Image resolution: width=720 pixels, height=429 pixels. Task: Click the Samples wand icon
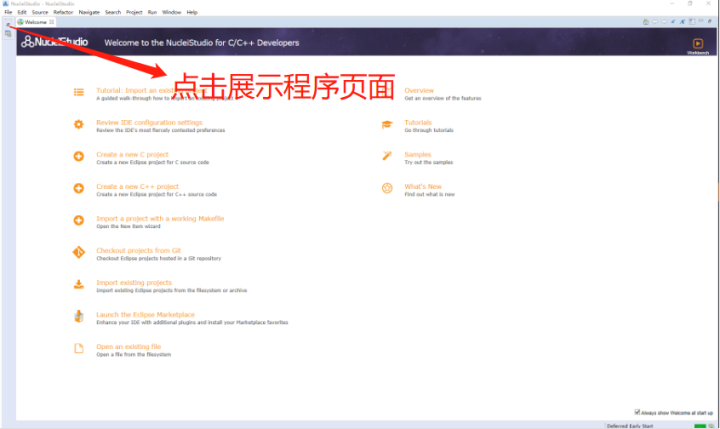[x=387, y=156]
